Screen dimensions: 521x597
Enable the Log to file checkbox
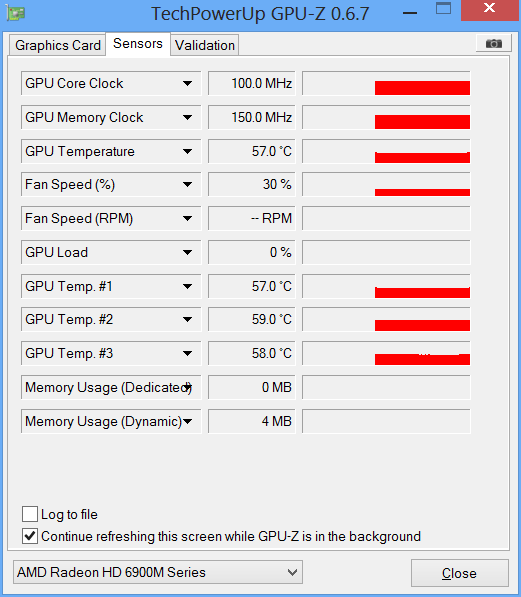click(x=30, y=514)
